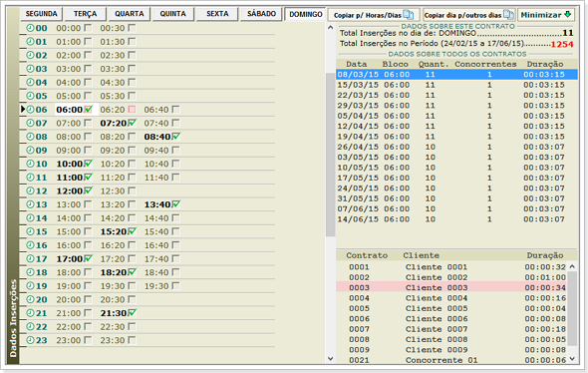Select contract 0006 Cliente 0006
588x373 pixels.
451,319
